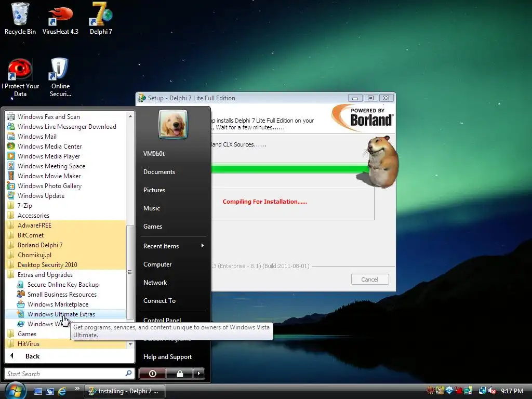532x399 pixels.
Task: Click Switch between windows quick launch icon
Action: (x=49, y=391)
